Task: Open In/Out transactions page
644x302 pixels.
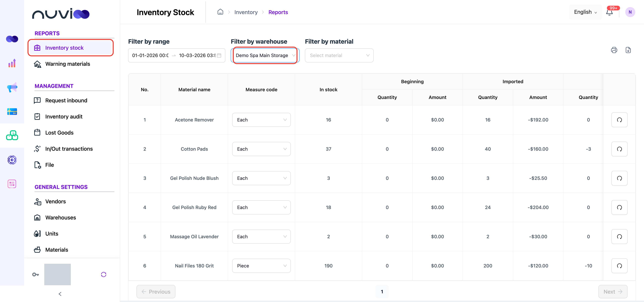Action: [69, 149]
